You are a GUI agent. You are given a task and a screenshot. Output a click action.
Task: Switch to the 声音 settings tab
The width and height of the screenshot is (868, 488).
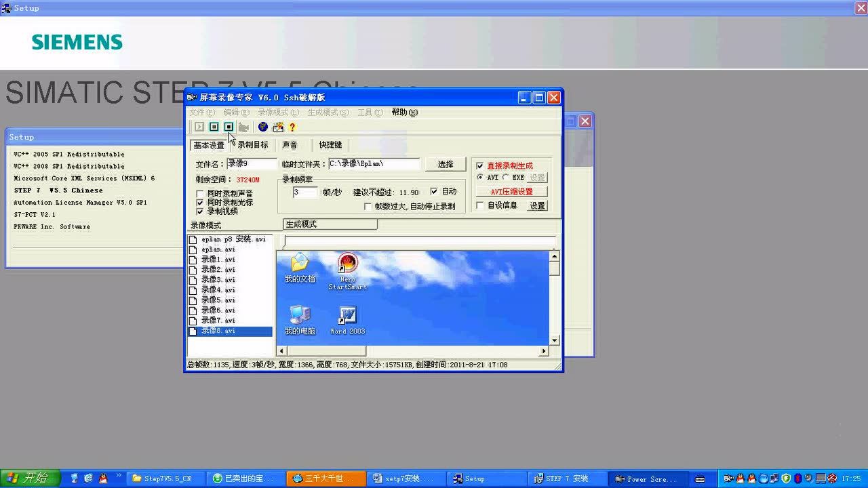(x=290, y=144)
